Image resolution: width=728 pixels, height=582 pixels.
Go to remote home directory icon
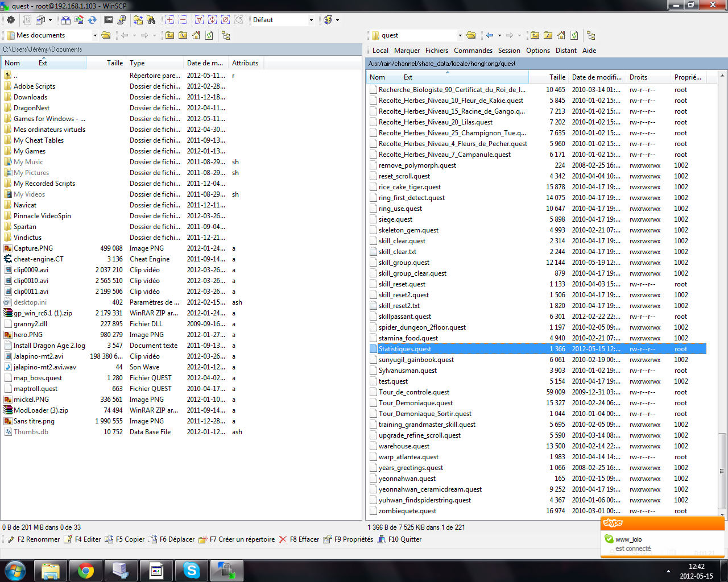pyautogui.click(x=561, y=35)
